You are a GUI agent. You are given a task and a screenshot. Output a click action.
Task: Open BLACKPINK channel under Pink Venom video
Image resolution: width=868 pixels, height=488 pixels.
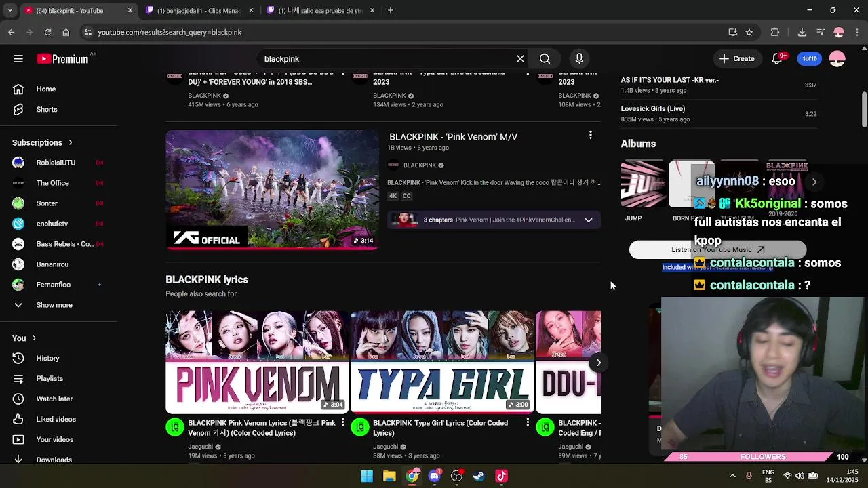419,165
